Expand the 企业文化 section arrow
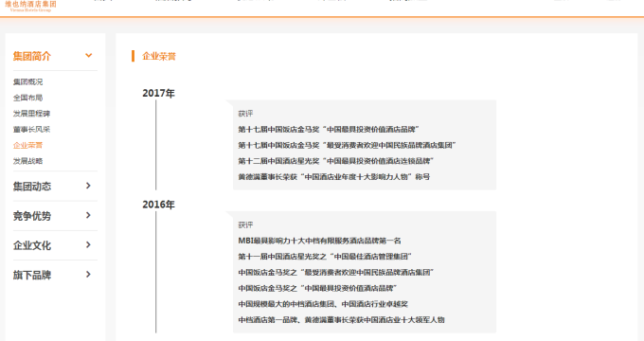 (x=88, y=245)
